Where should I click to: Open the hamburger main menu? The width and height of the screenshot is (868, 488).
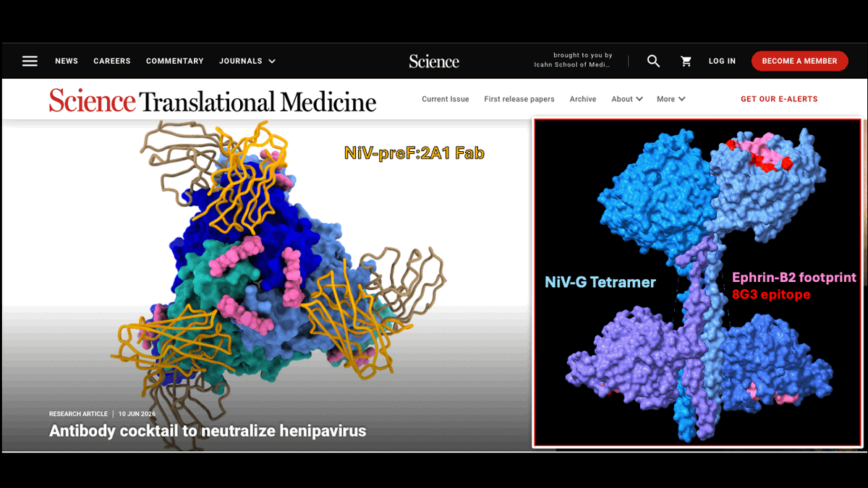pyautogui.click(x=30, y=61)
